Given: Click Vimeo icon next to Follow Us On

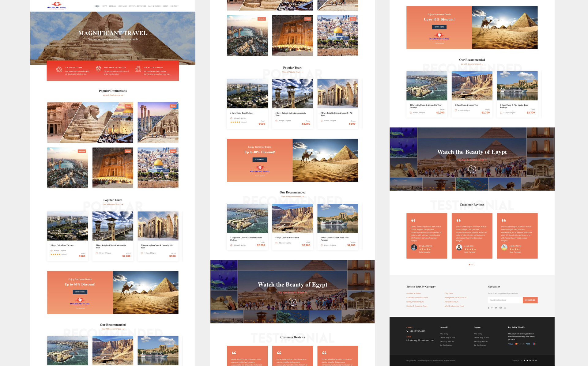Looking at the screenshot, I should click(x=536, y=360).
